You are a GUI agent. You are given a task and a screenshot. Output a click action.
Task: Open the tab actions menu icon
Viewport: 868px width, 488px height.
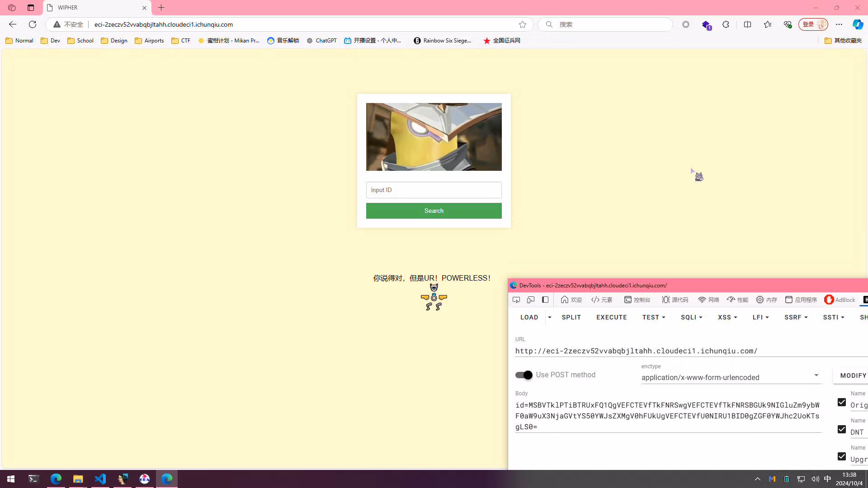[x=31, y=8]
